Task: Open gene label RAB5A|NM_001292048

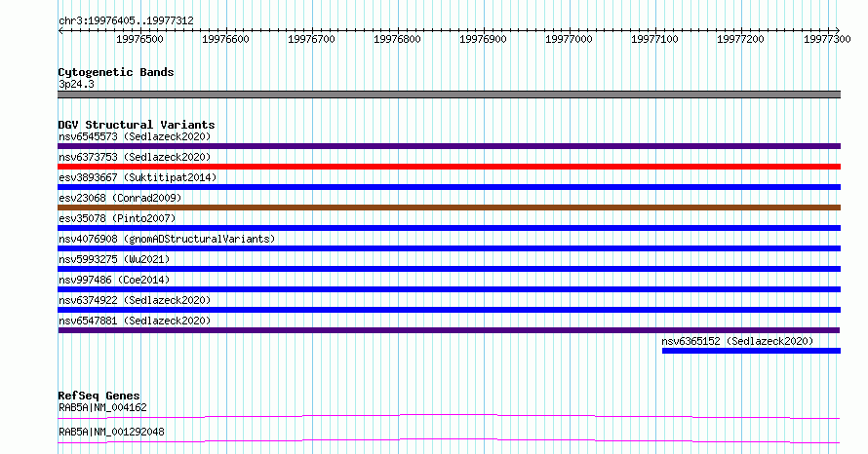Action: (x=111, y=432)
